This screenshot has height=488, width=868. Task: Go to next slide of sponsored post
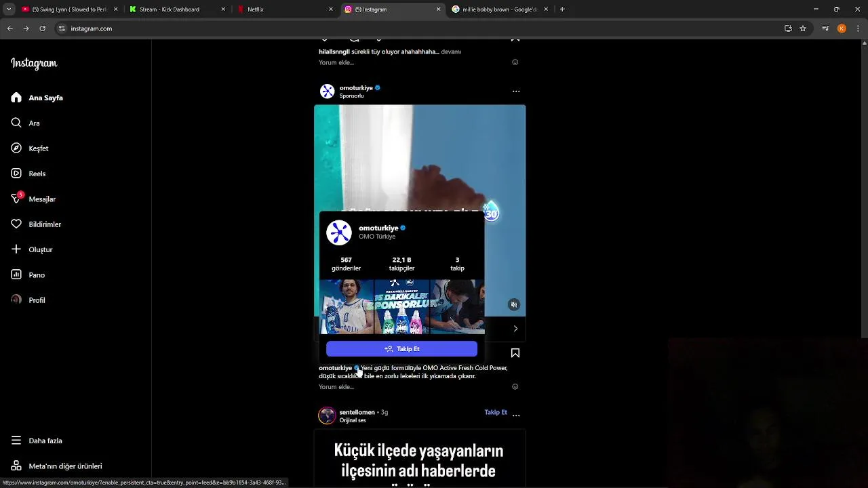pyautogui.click(x=515, y=329)
